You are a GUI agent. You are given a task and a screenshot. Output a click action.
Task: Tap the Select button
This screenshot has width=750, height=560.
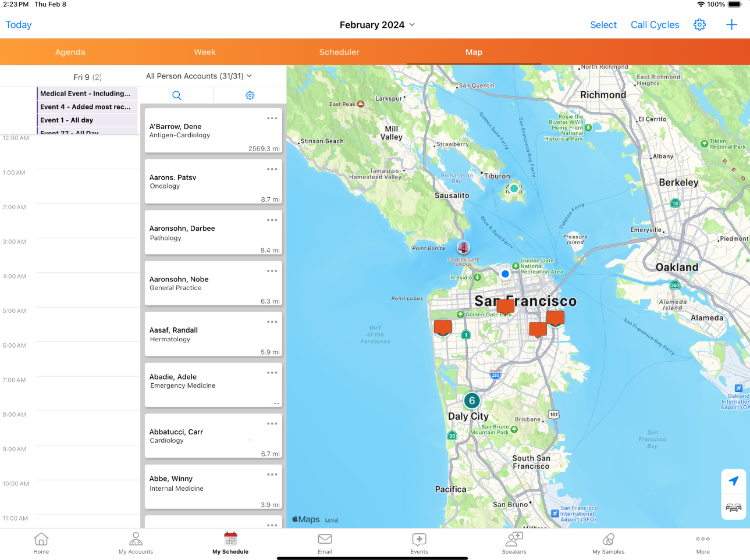603,24
